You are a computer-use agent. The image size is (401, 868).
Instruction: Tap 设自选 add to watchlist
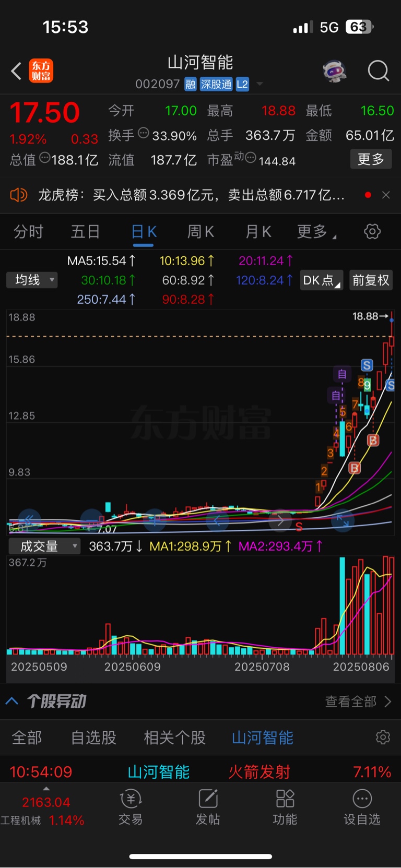[362, 807]
